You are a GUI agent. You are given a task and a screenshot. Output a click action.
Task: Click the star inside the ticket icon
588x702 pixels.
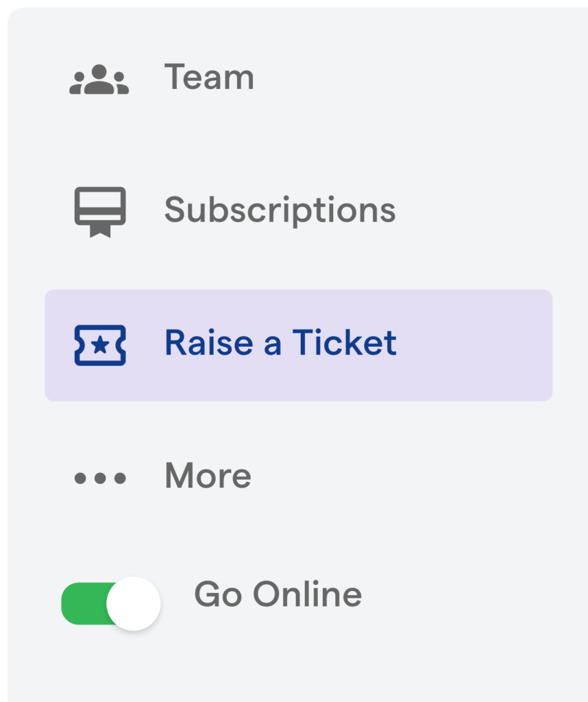coord(100,345)
